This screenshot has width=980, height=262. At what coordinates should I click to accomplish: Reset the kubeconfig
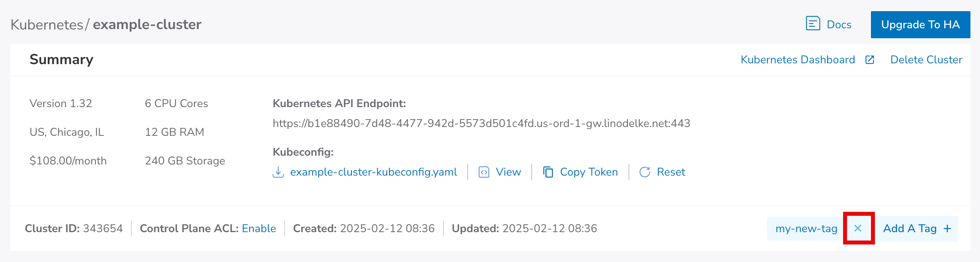tap(671, 172)
